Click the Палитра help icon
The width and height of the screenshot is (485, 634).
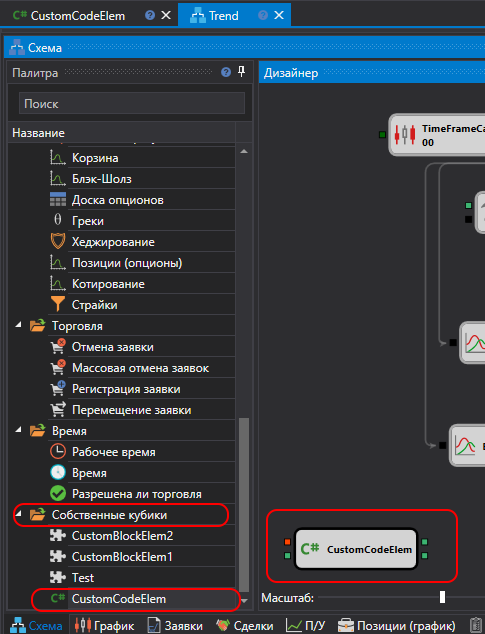[x=226, y=72]
